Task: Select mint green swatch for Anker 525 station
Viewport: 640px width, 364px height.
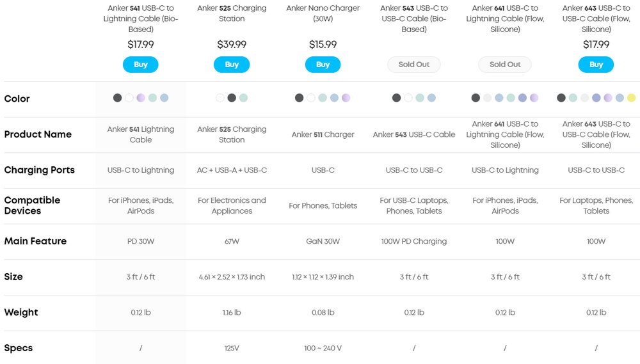Action: [x=244, y=98]
